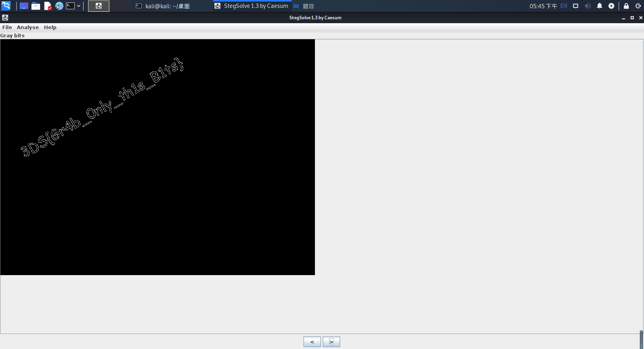
Task: Launch the text editor panel icon
Action: pos(48,6)
